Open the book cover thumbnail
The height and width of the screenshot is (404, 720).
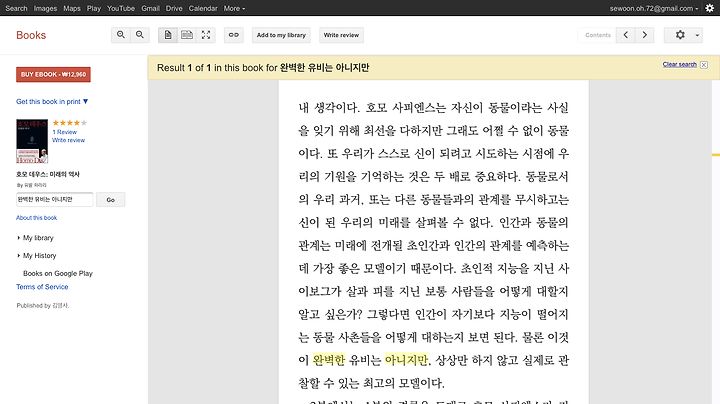32,141
